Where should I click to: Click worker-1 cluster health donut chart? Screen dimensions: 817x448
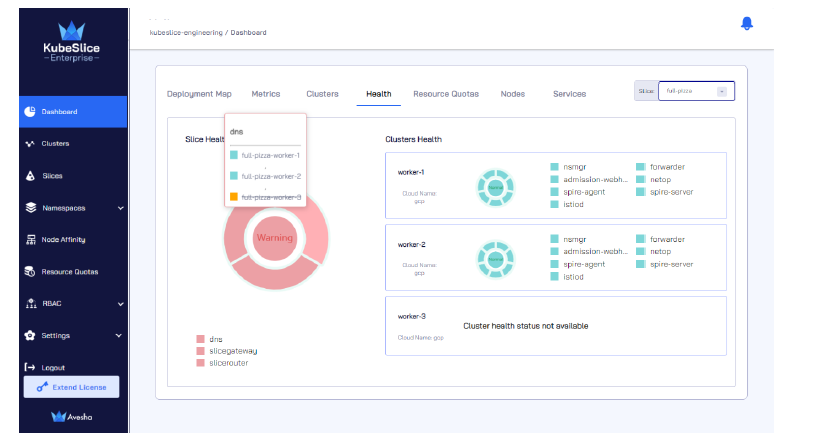point(496,188)
